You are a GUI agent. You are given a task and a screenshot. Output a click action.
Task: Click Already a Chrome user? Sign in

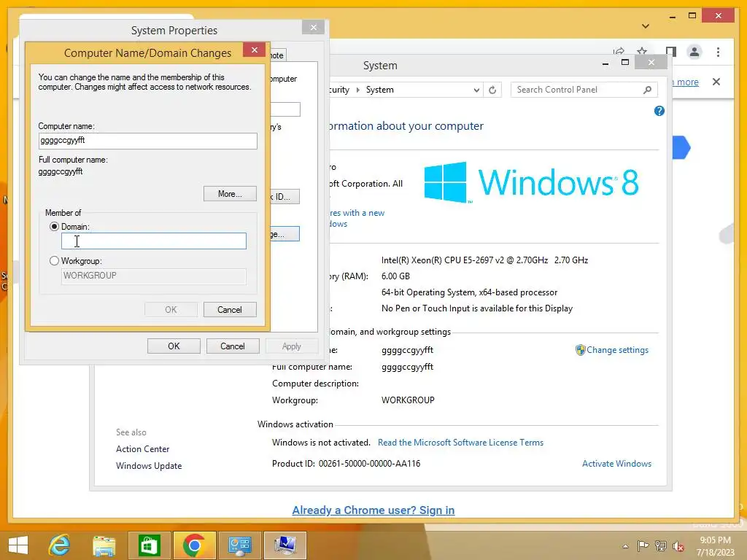[x=373, y=510]
